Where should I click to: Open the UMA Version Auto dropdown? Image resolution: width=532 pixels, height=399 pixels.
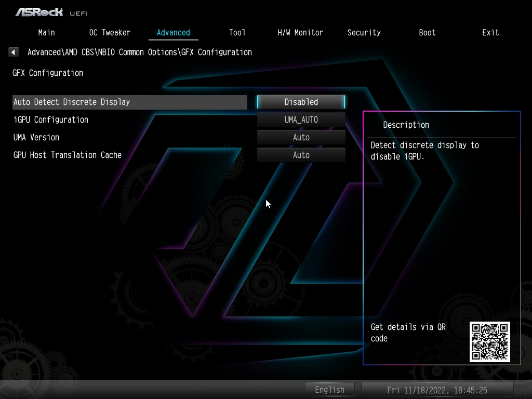tap(301, 137)
